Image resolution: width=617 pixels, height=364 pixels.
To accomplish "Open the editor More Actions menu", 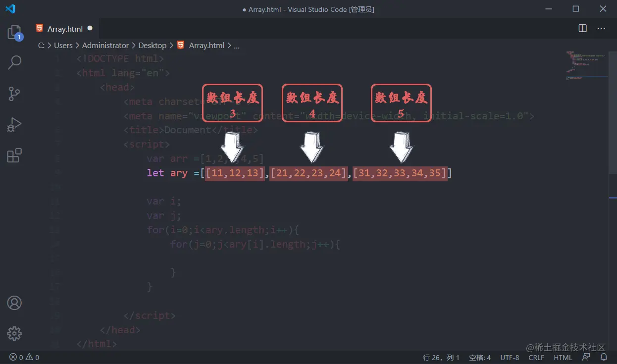I will point(601,29).
